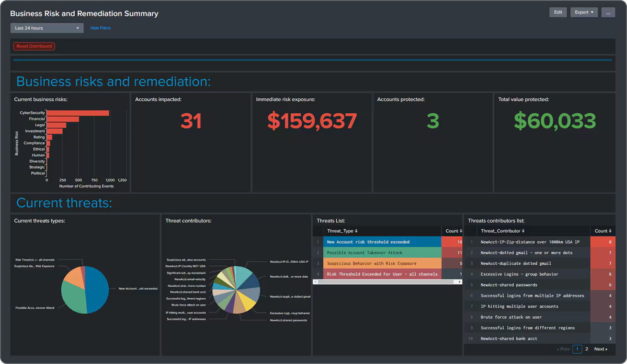
Task: Select 'Brute force attack on user' row
Action: pos(540,317)
